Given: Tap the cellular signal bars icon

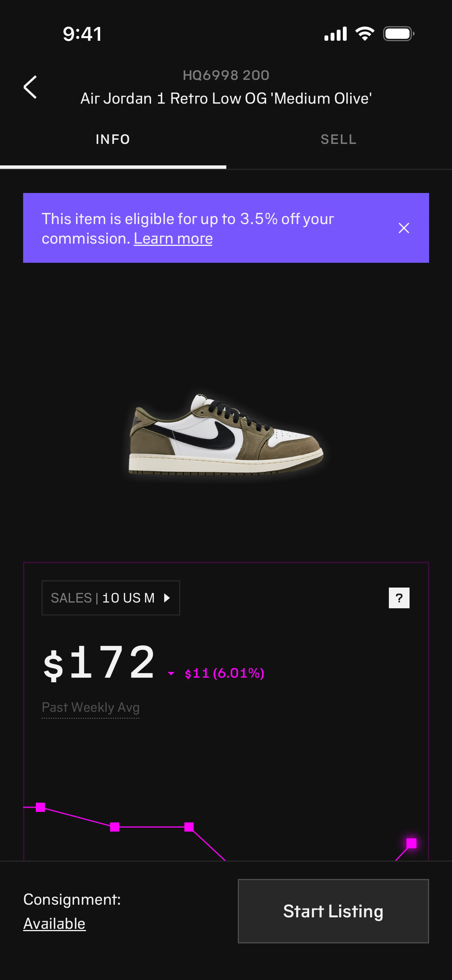Looking at the screenshot, I should point(335,34).
